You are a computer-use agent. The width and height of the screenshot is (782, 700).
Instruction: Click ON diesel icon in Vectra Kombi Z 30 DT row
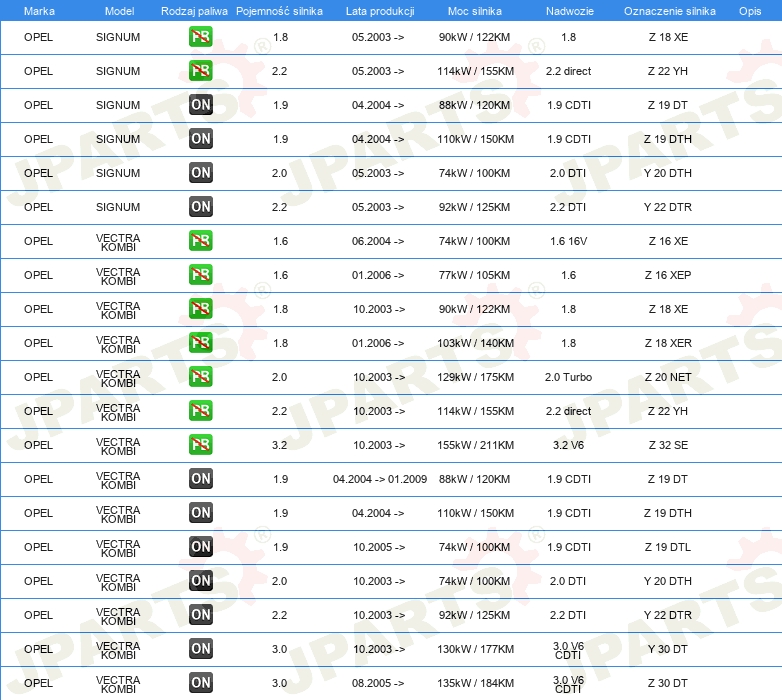pos(200,683)
